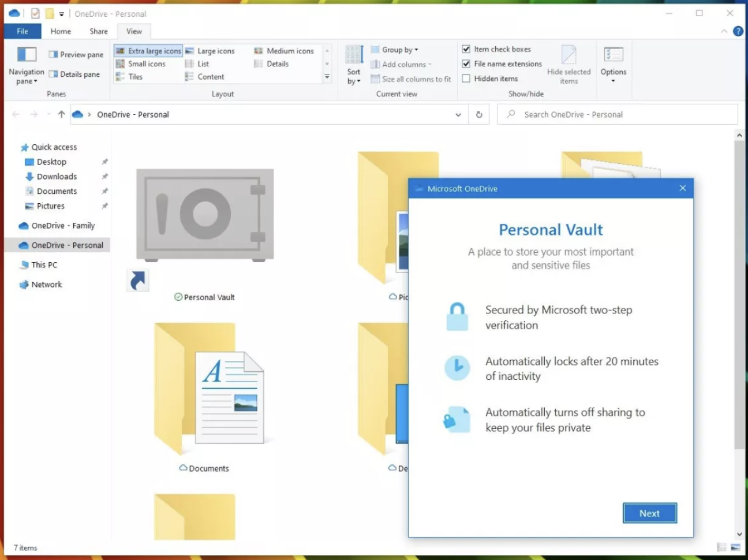Switch to details view status icon
The height and width of the screenshot is (560, 748).
(x=722, y=547)
